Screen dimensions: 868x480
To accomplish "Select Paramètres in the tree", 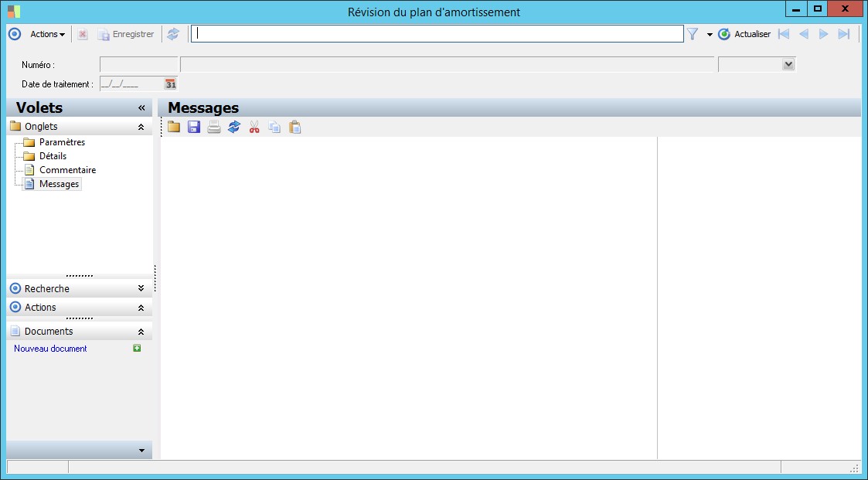I will [x=62, y=142].
